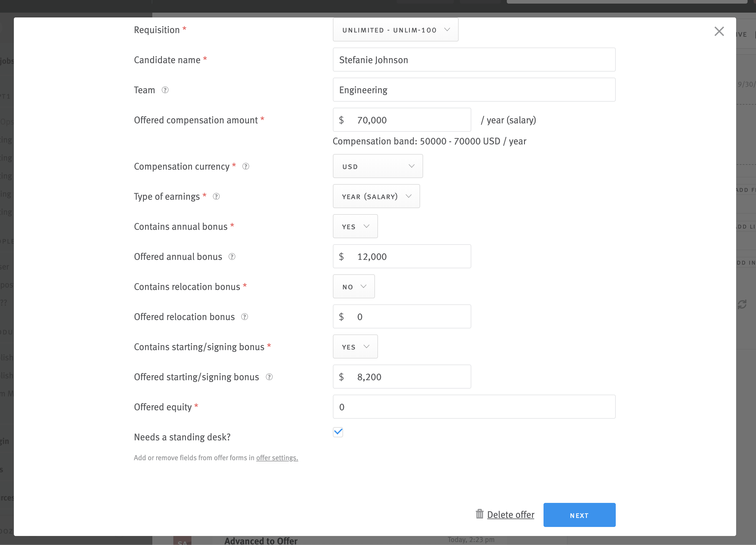756x545 pixels.
Task: Open the Contains relocation bonus NO dropdown
Action: coord(354,287)
